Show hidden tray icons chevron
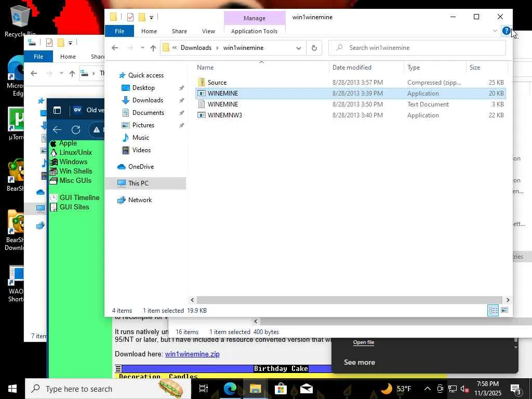532x399 pixels. [x=428, y=389]
